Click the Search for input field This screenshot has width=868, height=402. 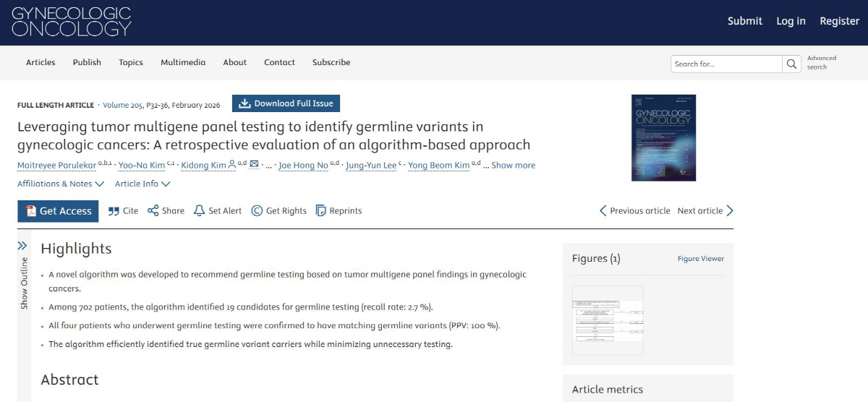pyautogui.click(x=726, y=64)
